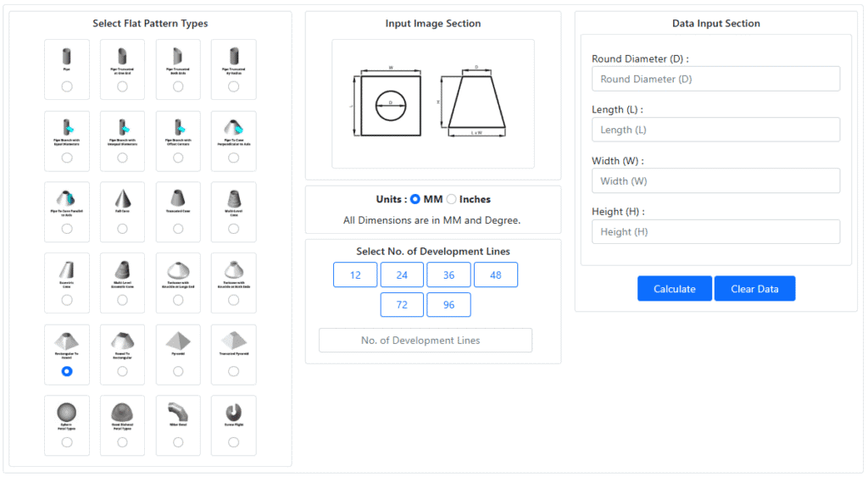Select the Truncated Cone radio button
The width and height of the screenshot is (868, 477).
click(178, 229)
